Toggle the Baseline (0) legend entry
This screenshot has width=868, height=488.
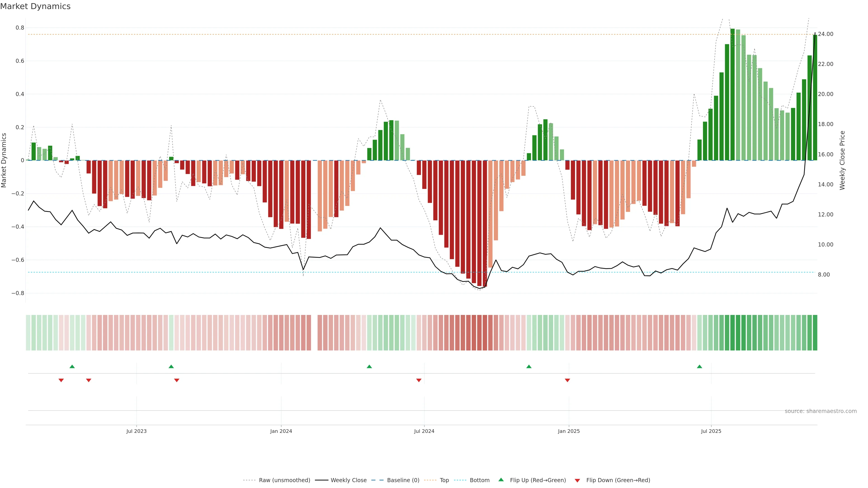[403, 480]
